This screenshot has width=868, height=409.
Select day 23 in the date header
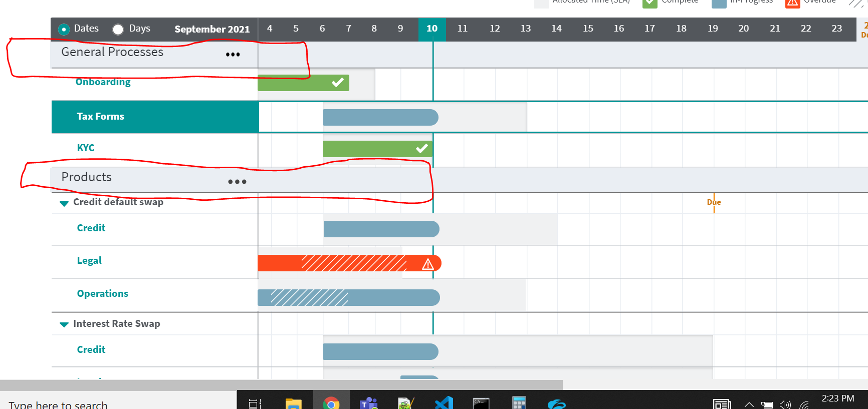click(x=836, y=29)
